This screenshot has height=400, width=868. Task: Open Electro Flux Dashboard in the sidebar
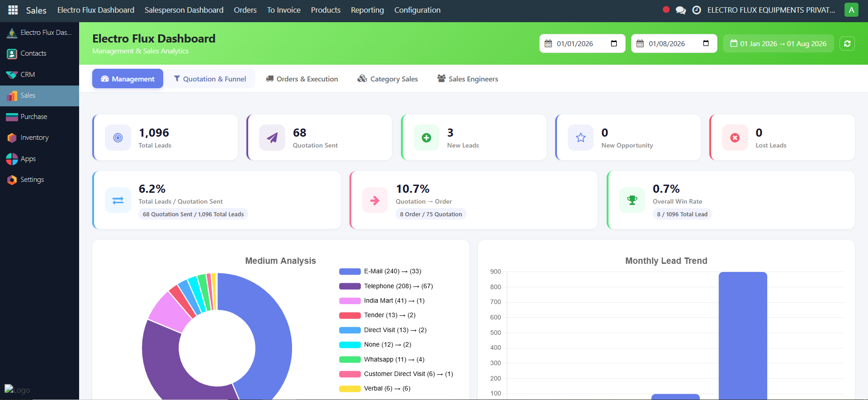click(39, 33)
